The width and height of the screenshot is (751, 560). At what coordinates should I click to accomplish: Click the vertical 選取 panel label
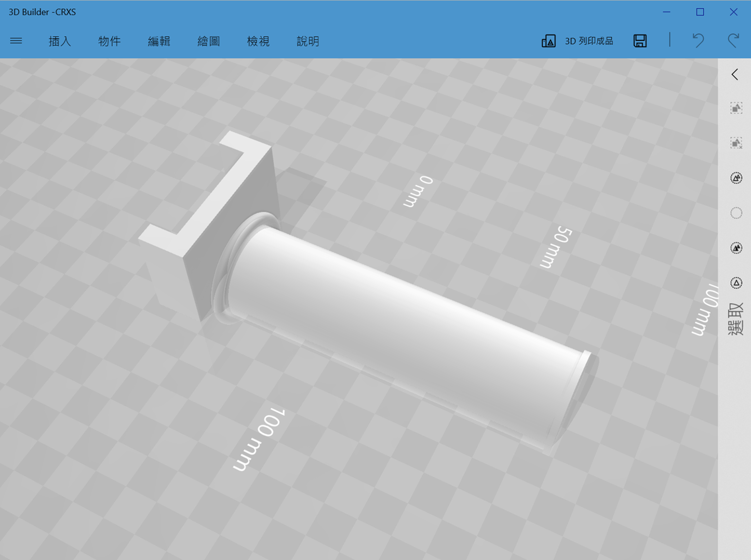(x=735, y=319)
